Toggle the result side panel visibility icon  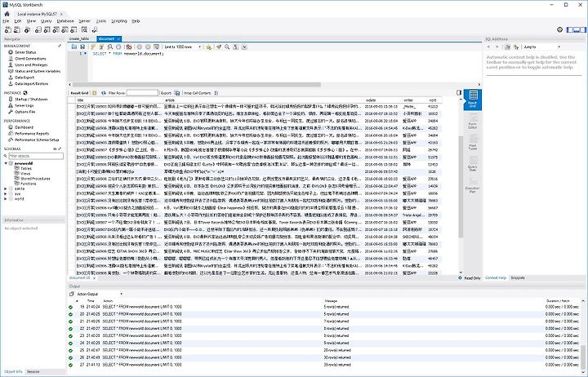coord(459,92)
